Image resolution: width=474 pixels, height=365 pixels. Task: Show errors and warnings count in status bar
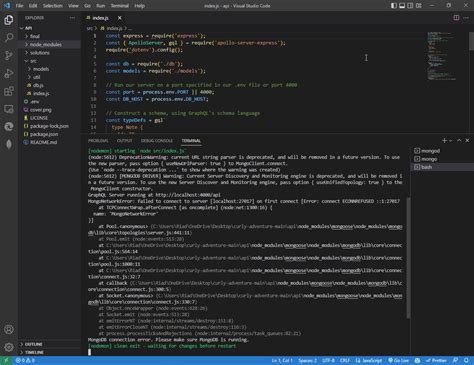coord(25,360)
